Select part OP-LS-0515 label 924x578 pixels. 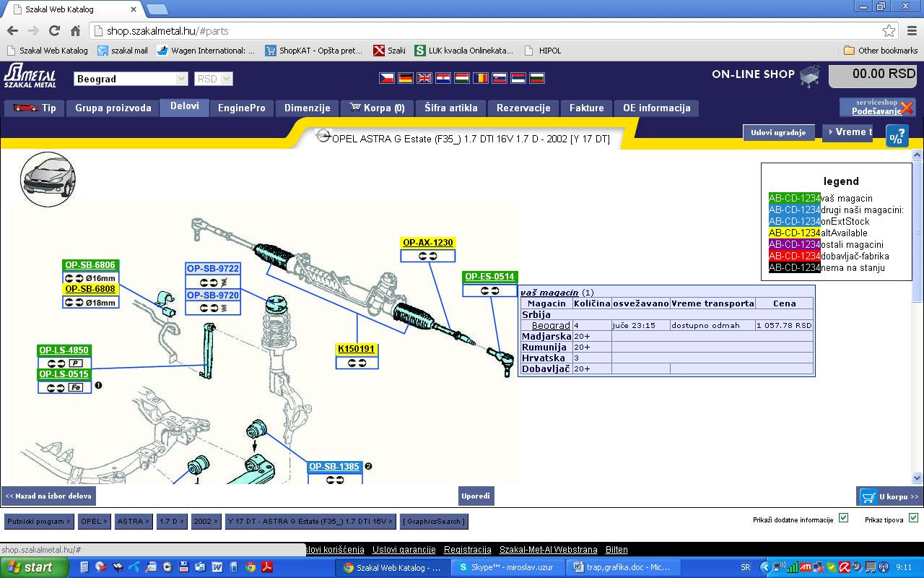pyautogui.click(x=64, y=374)
